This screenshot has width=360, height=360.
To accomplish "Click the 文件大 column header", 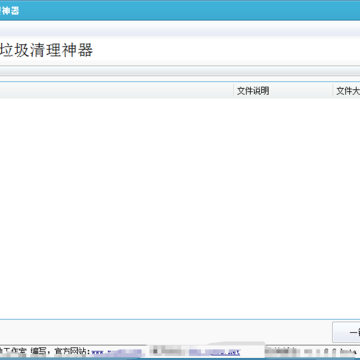I will pyautogui.click(x=347, y=91).
